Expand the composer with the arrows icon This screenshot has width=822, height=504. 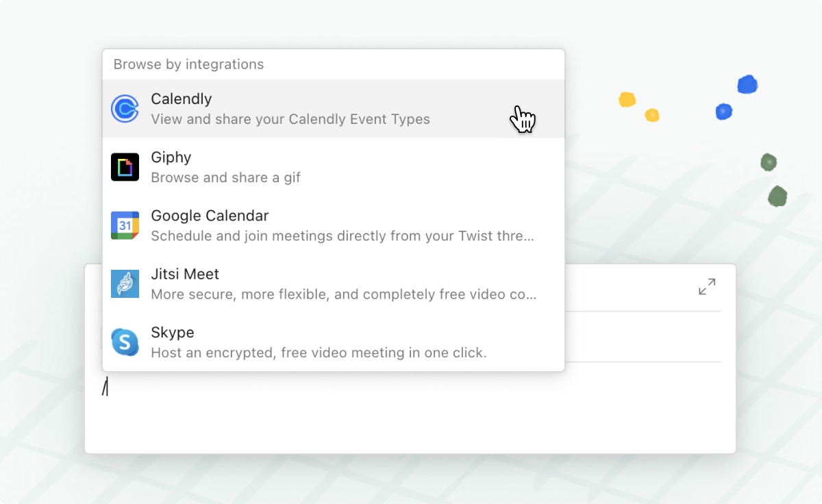[707, 286]
